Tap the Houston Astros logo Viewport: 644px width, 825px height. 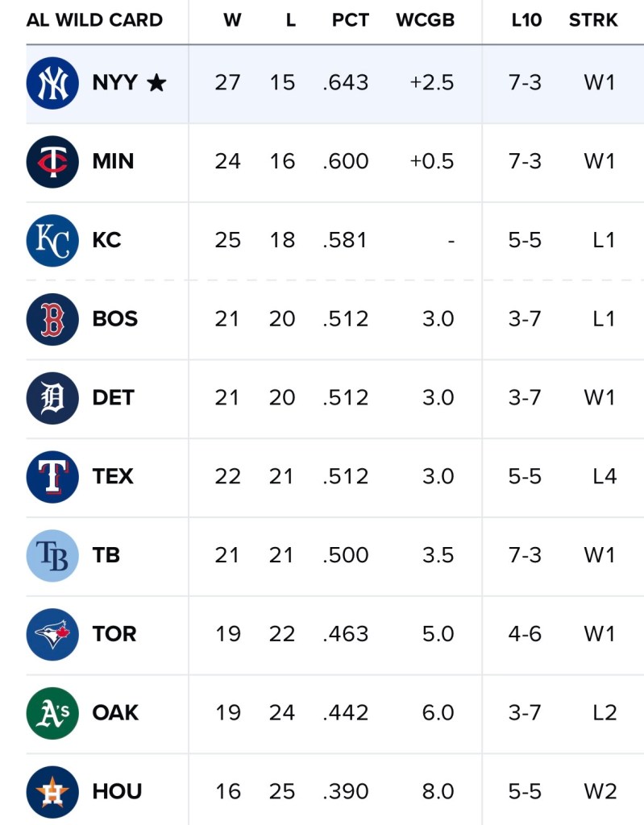point(52,791)
